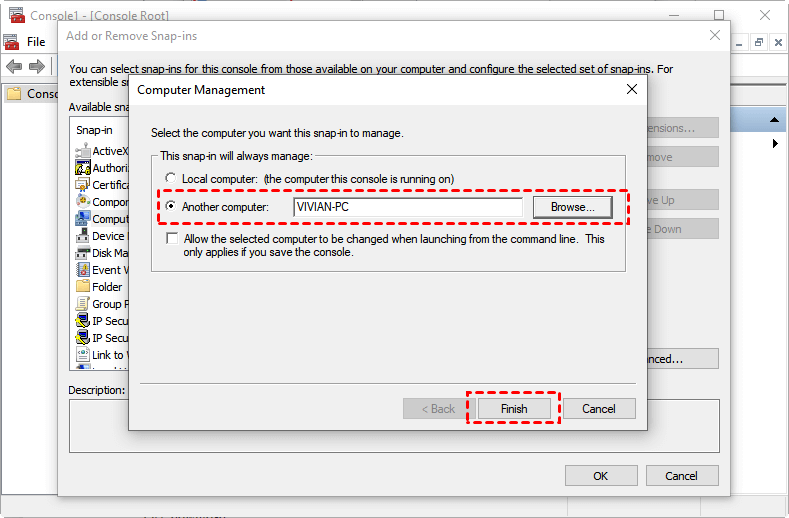This screenshot has width=789, height=518.
Task: Click the ActiveX Control snap-in icon
Action: click(x=84, y=151)
